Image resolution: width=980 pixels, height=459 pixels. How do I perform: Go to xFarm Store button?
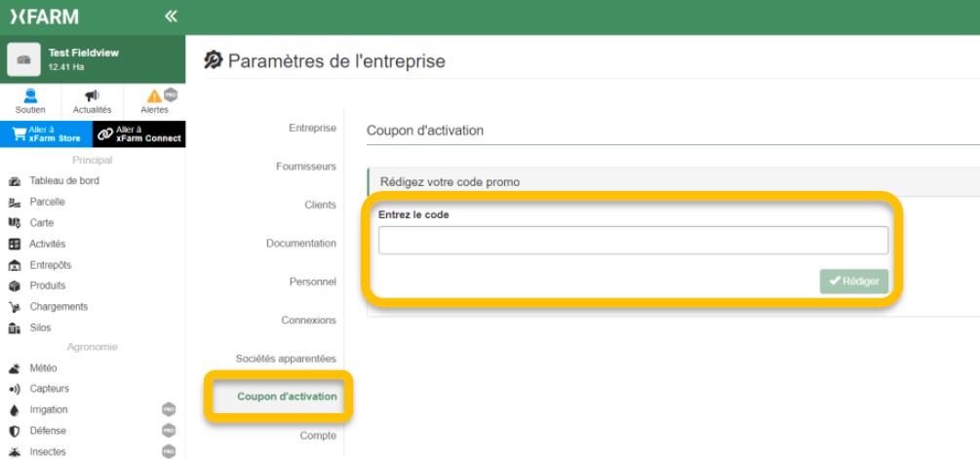coord(46,134)
